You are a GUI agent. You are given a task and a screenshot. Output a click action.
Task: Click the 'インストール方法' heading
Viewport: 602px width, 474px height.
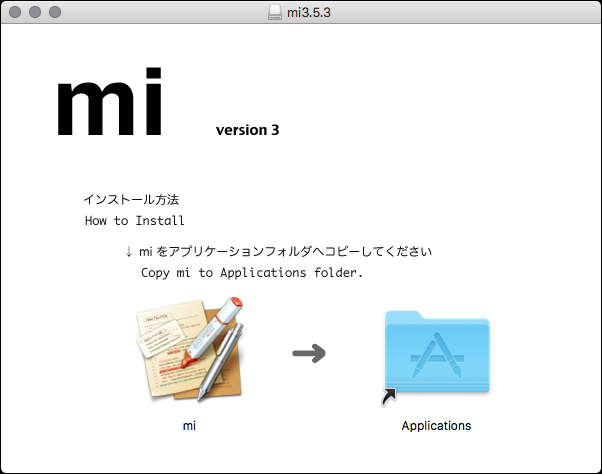(x=131, y=200)
